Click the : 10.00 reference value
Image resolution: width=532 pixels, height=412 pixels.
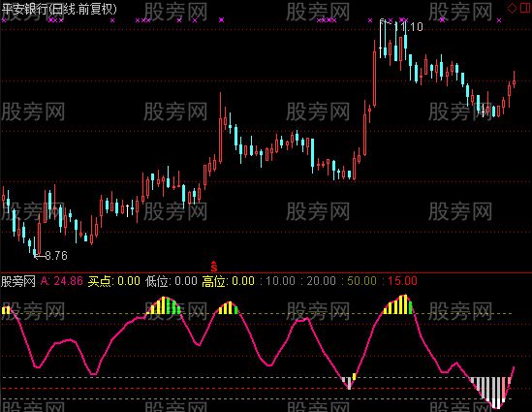tap(277, 281)
